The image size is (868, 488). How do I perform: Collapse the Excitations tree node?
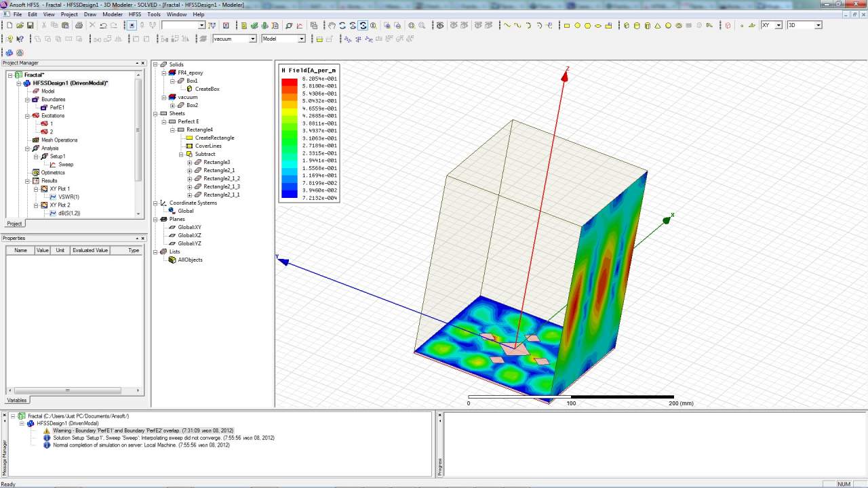tap(27, 116)
